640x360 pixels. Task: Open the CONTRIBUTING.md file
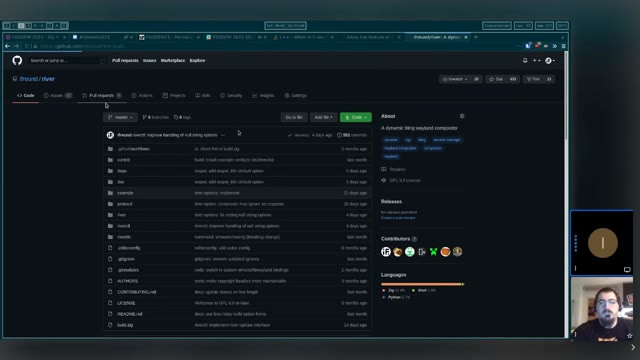[x=137, y=292]
